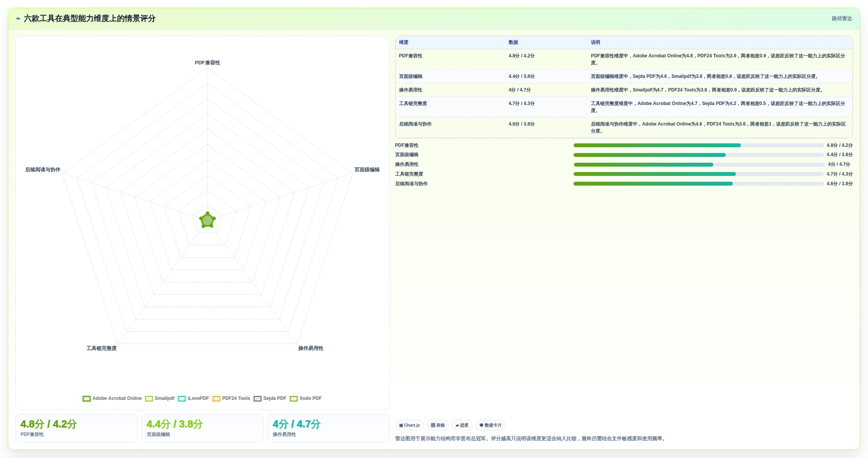Toggle Adobe Acrobat Online legend swatch

pos(86,399)
